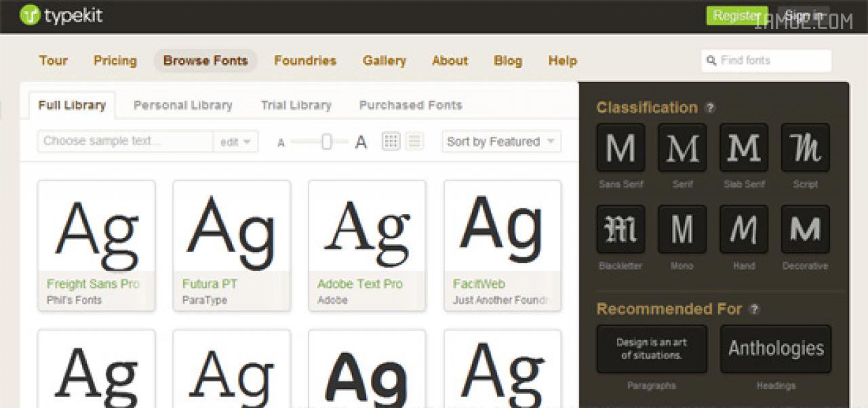Open the Classification help question mark
The width and height of the screenshot is (868, 408).
[x=710, y=108]
